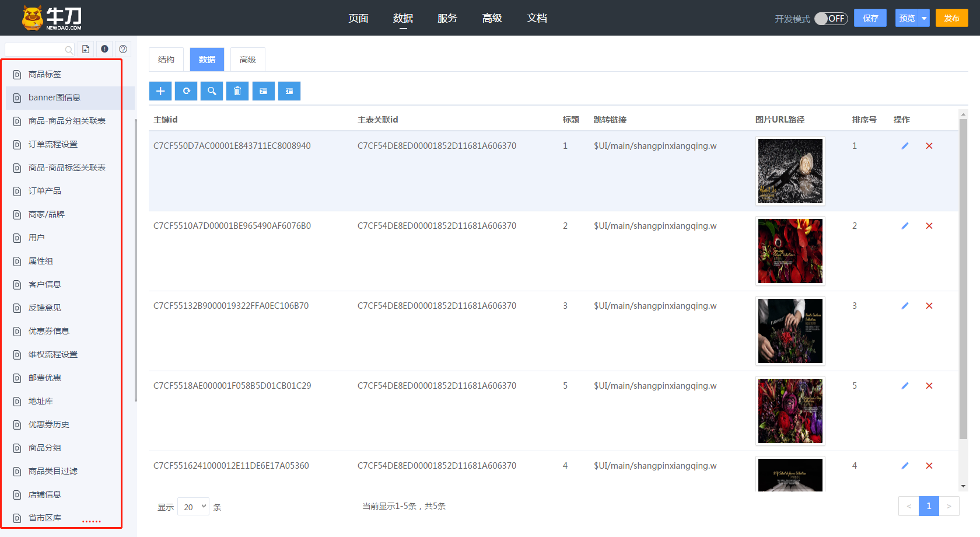Open the 预览 dropdown arrow
This screenshot has width=980, height=537.
924,18
